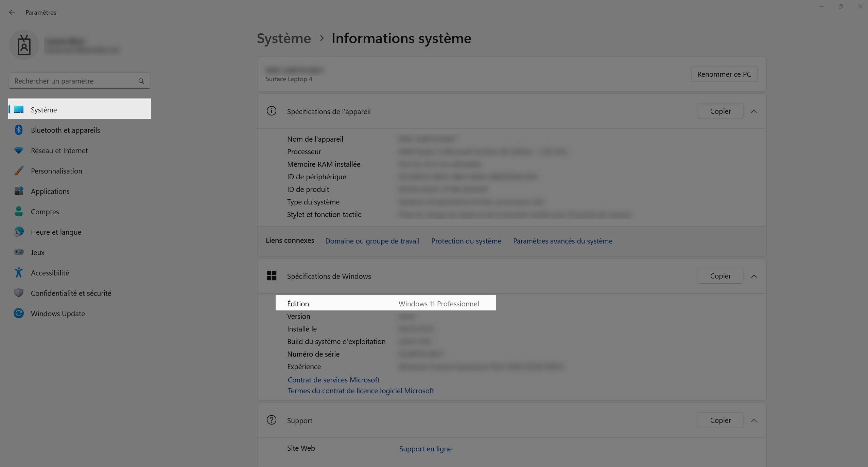Open Réseau et Internet settings
Image resolution: width=868 pixels, height=467 pixels.
coord(80,150)
